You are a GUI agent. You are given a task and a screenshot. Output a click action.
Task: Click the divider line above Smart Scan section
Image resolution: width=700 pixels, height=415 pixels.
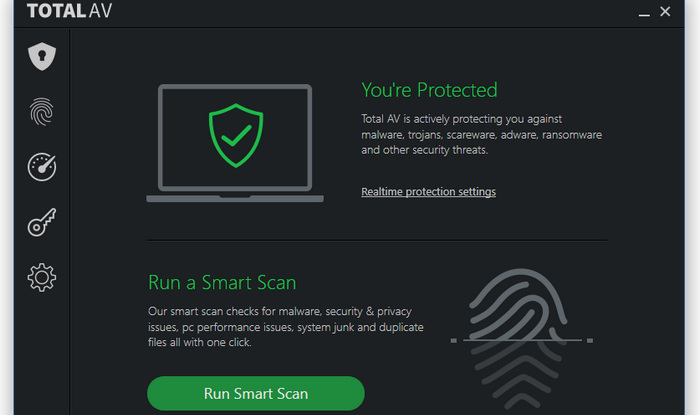377,241
